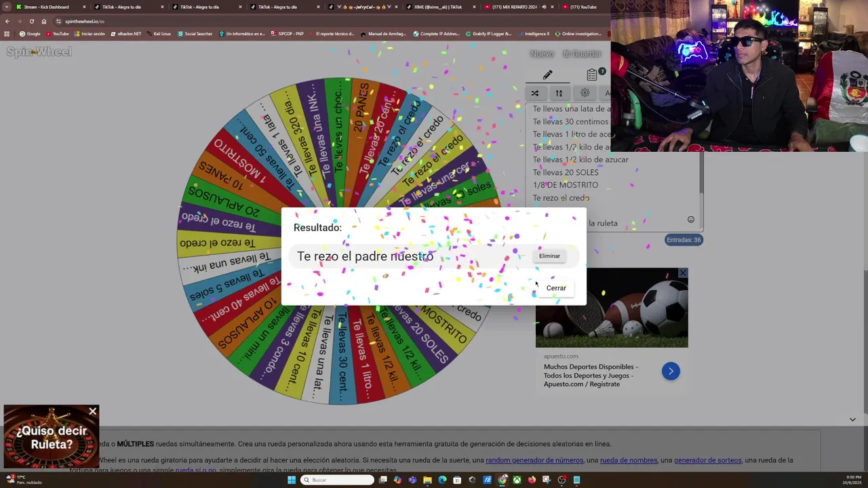The width and height of the screenshot is (868, 488).
Task: Mute the MIX REPARTO 2024 tab audio
Action: point(544,7)
